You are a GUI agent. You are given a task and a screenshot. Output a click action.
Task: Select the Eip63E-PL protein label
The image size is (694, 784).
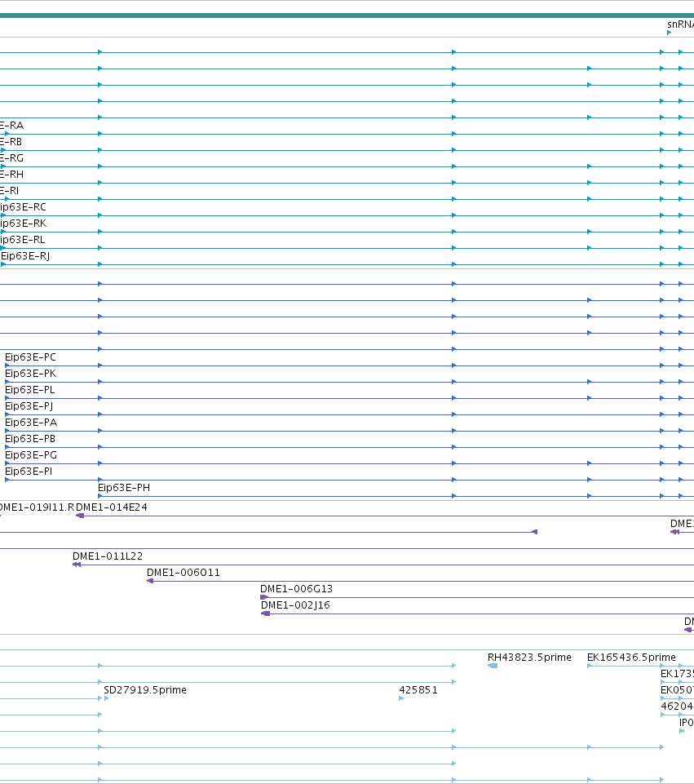click(x=30, y=389)
